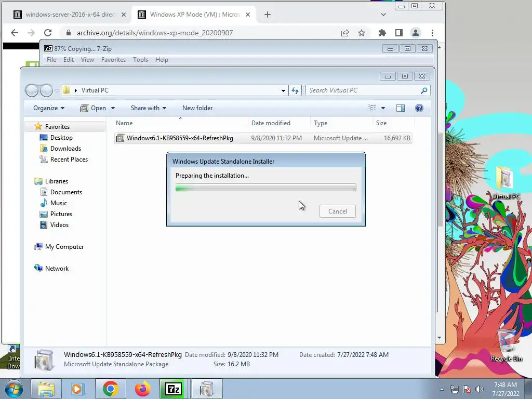Image resolution: width=532 pixels, height=399 pixels.
Task: Open Recent Places in sidebar
Action: click(69, 159)
